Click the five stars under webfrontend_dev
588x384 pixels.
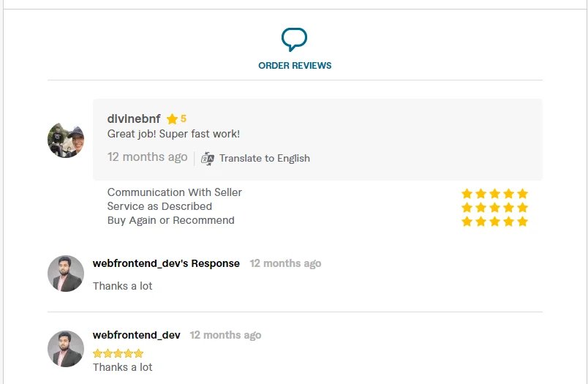tap(118, 353)
